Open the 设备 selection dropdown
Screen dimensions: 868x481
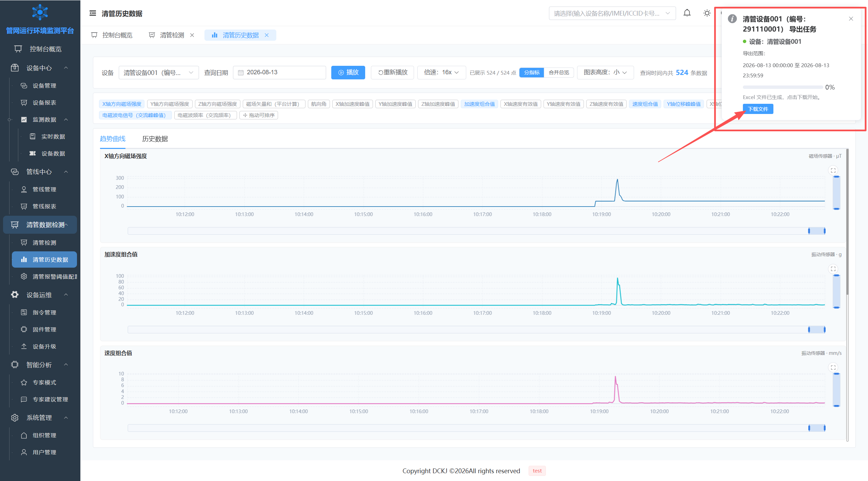point(159,73)
